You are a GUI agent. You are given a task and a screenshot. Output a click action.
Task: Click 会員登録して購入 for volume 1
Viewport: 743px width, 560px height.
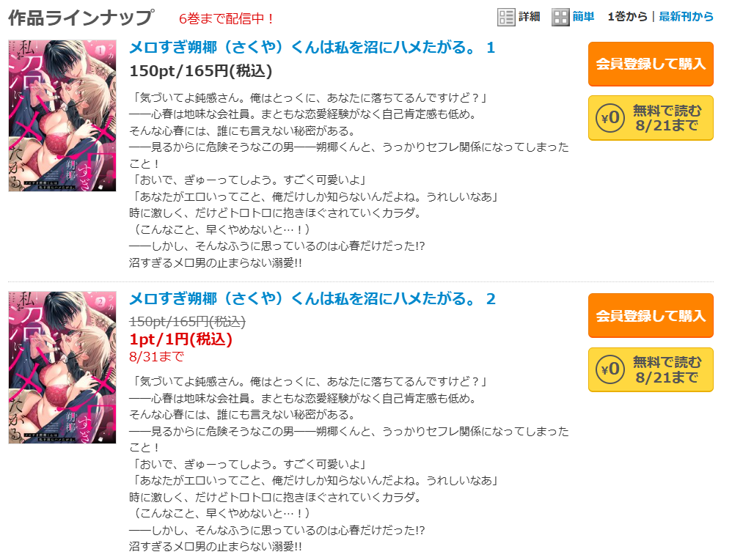click(651, 64)
